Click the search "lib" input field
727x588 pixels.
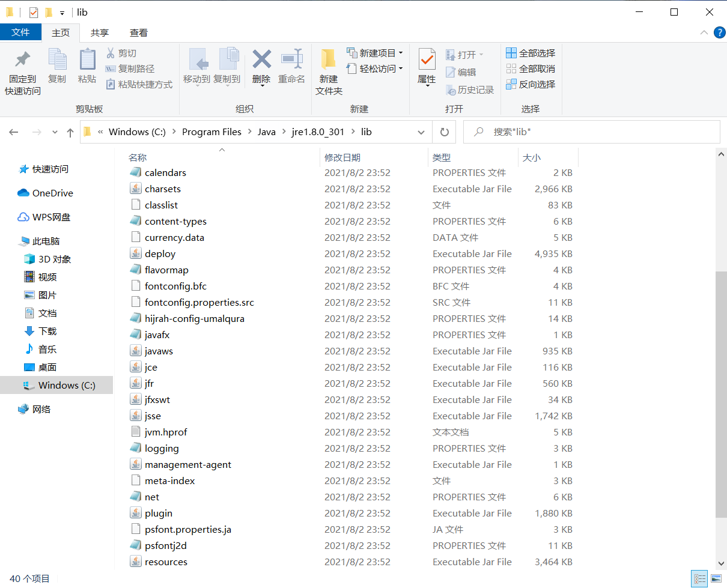pyautogui.click(x=592, y=132)
